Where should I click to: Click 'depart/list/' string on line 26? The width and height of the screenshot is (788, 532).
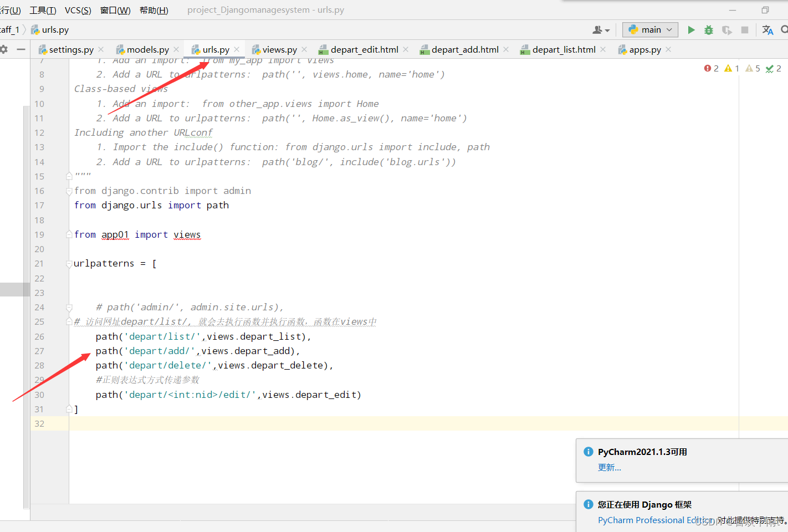click(x=162, y=337)
